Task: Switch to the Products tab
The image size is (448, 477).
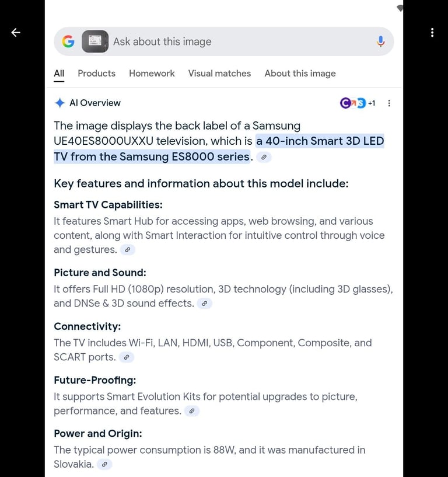Action: click(x=97, y=74)
